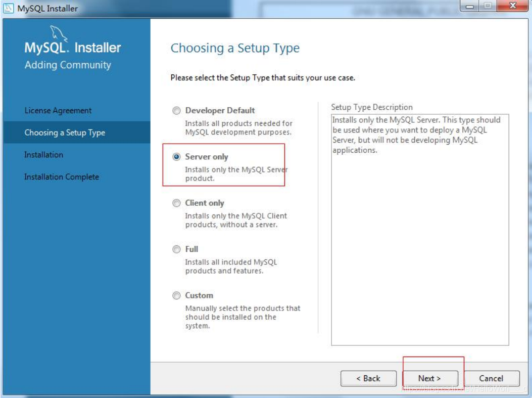The height and width of the screenshot is (398, 532).
Task: Pick the Full setup type option
Action: (176, 249)
